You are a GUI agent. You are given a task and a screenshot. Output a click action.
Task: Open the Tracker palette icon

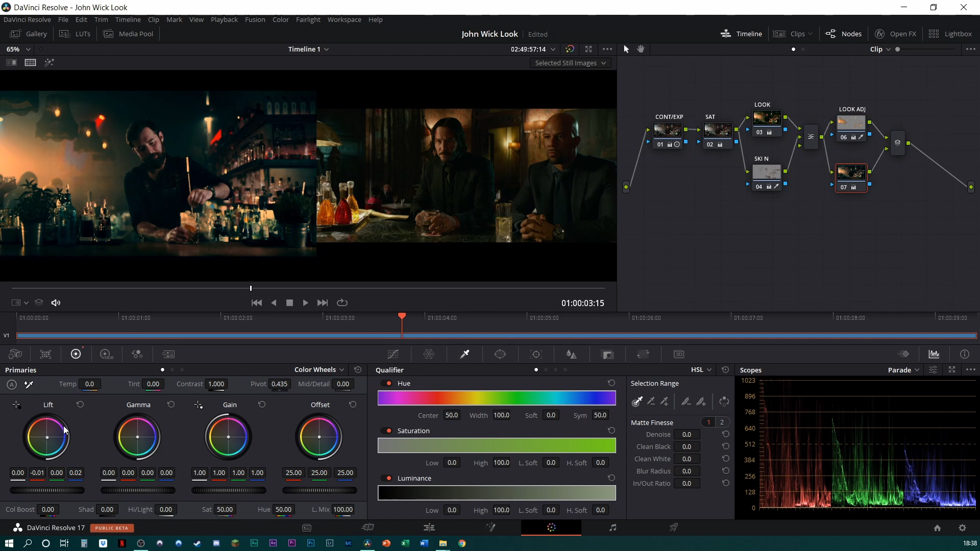click(536, 354)
